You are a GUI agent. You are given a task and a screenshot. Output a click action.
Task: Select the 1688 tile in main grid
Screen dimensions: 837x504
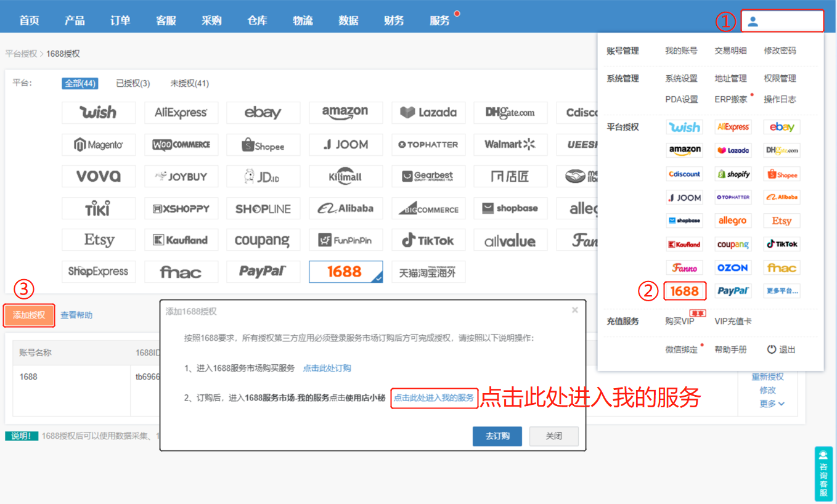[x=345, y=272]
